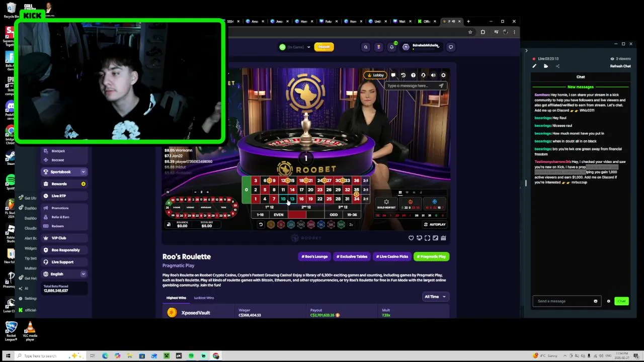Viewport: 644px width, 362px height.
Task: Open the support headset icon in game
Action: point(423,75)
